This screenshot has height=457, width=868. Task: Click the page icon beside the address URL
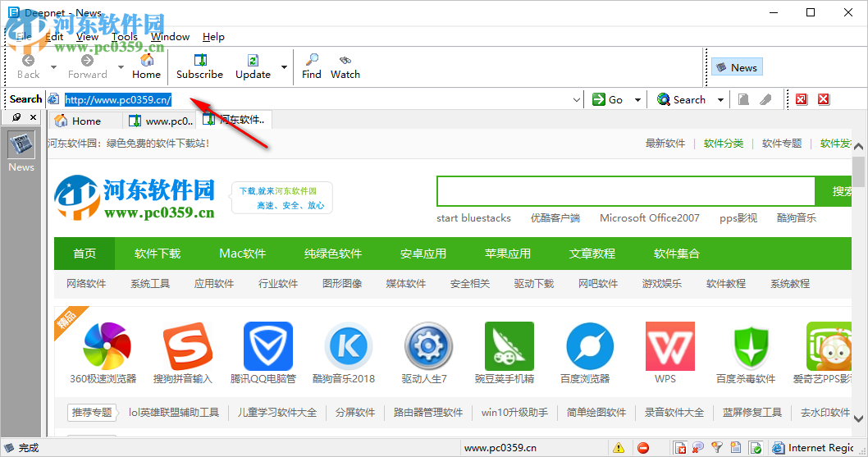(x=53, y=100)
